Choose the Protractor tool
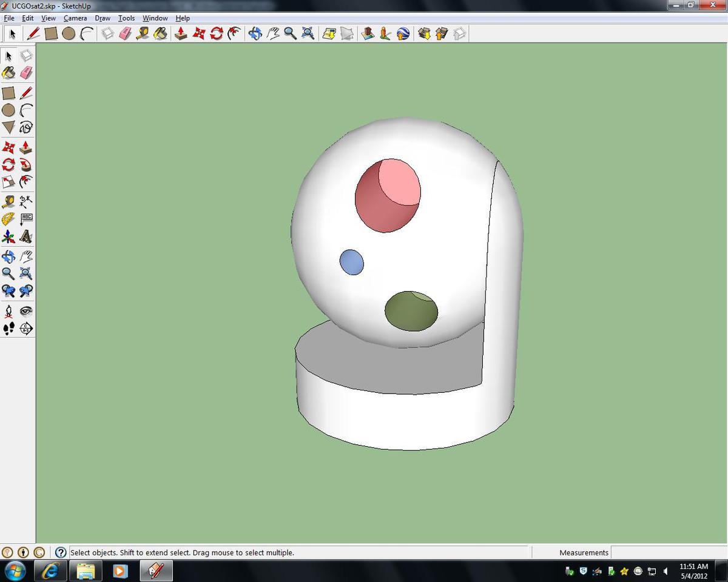 [x=8, y=219]
